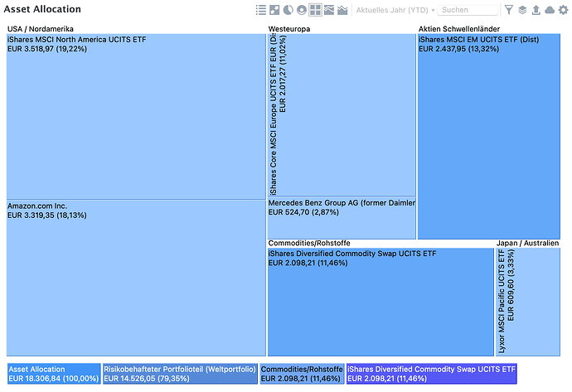Click the Asset Allocation page title
572x392 pixels.
42,9
